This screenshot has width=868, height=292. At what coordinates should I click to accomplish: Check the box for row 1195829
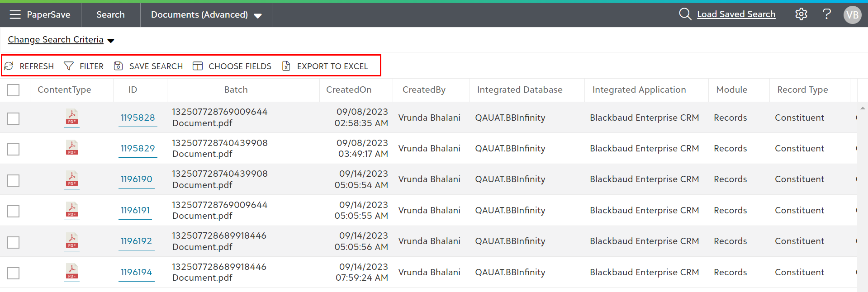[14, 149]
